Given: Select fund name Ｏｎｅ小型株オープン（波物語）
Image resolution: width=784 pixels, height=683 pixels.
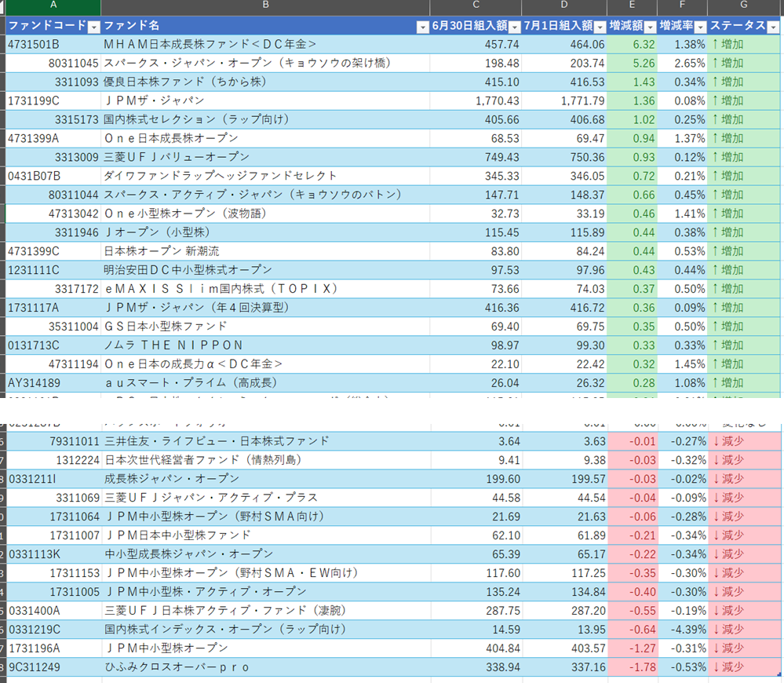Looking at the screenshot, I should click(x=265, y=214).
